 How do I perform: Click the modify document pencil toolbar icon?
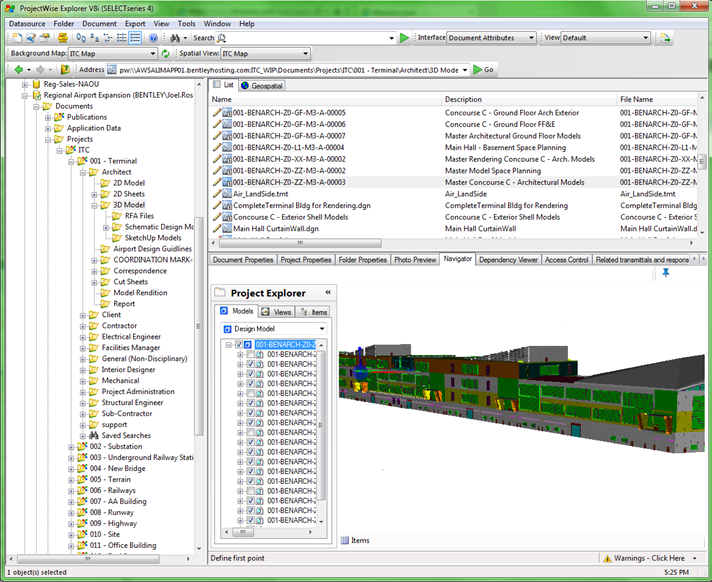click(30, 38)
